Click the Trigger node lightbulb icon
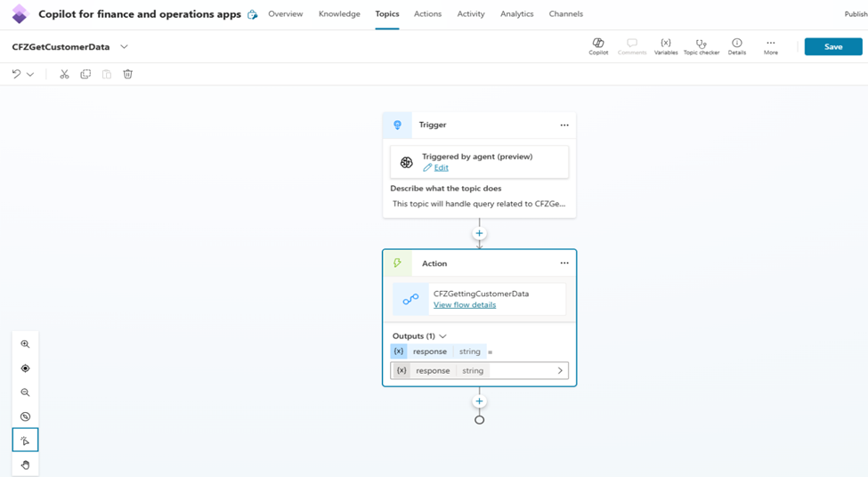Screen dimensions: 868x477 coord(397,125)
